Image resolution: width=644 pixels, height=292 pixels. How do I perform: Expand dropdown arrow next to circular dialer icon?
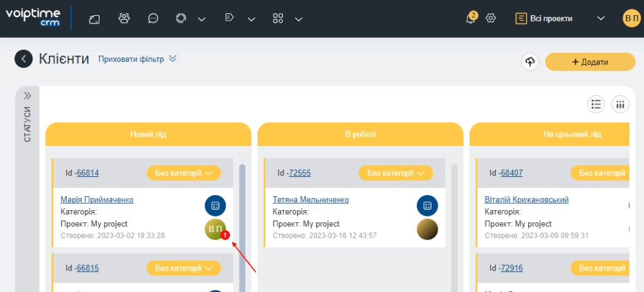pos(202,19)
